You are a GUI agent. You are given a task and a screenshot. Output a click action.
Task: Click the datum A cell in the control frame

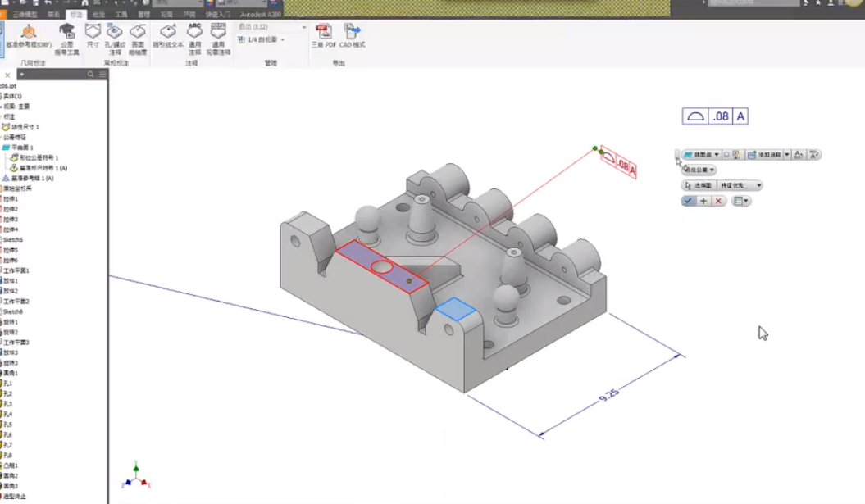[740, 116]
